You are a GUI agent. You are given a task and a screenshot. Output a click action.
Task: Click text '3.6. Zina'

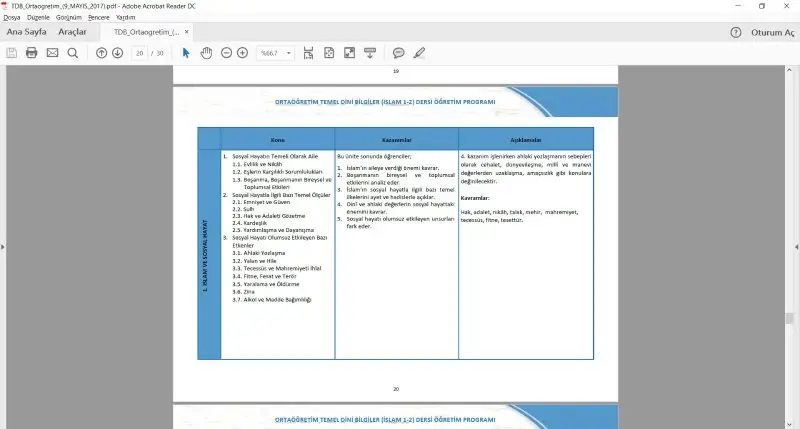(243, 292)
